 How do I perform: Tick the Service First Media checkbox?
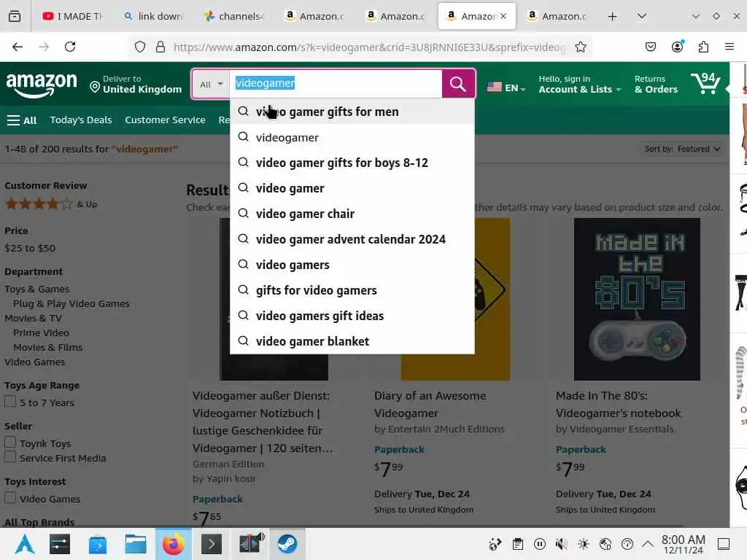point(10,456)
